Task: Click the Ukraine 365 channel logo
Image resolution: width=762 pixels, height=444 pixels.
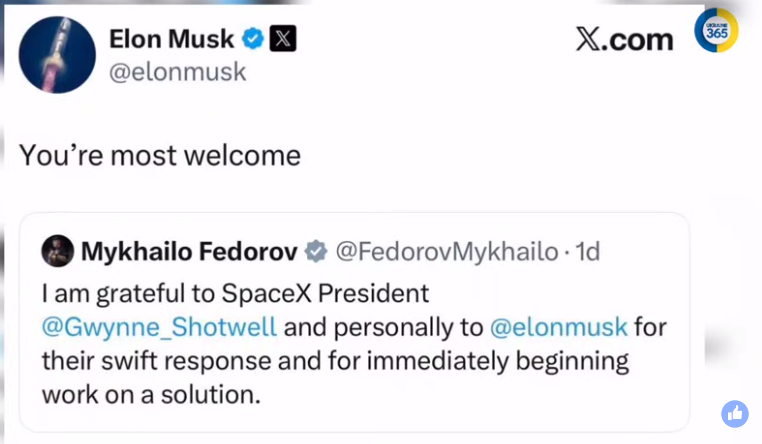Action: tap(716, 31)
